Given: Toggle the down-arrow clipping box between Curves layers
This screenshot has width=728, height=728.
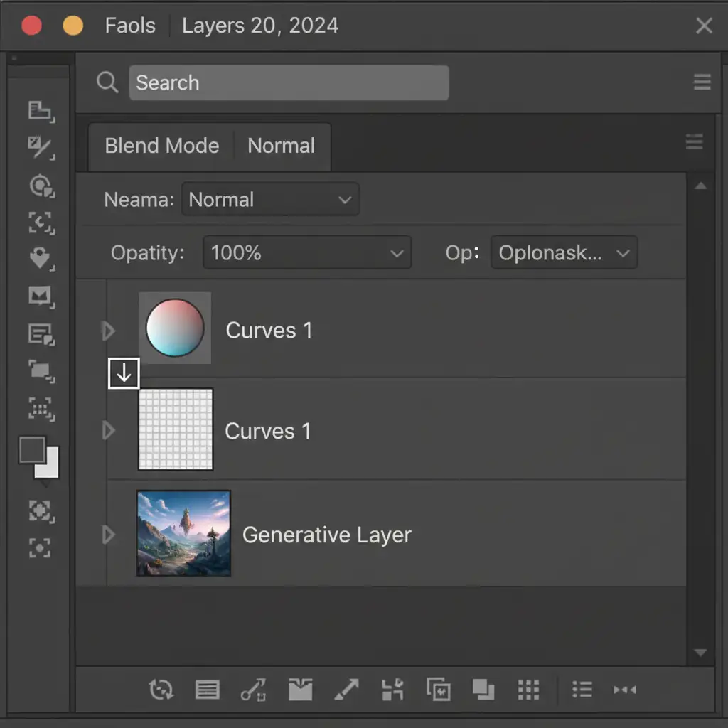Looking at the screenshot, I should tap(124, 373).
